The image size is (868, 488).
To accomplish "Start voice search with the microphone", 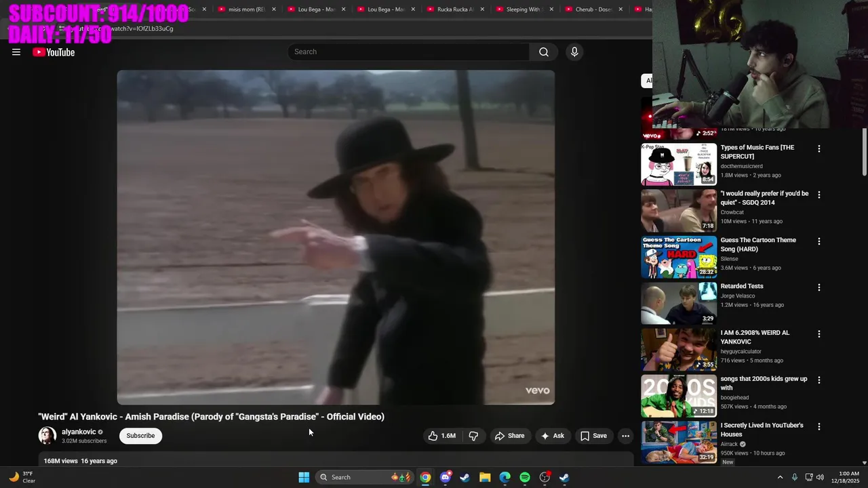I will 574,52.
